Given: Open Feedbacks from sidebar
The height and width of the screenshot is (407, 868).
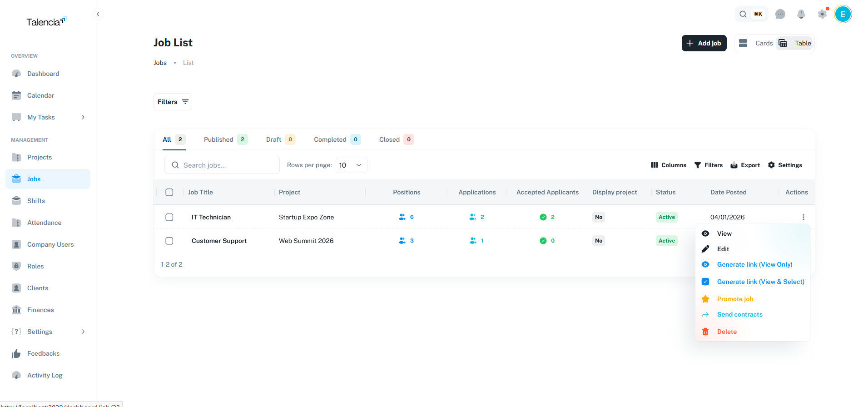Looking at the screenshot, I should [48, 353].
